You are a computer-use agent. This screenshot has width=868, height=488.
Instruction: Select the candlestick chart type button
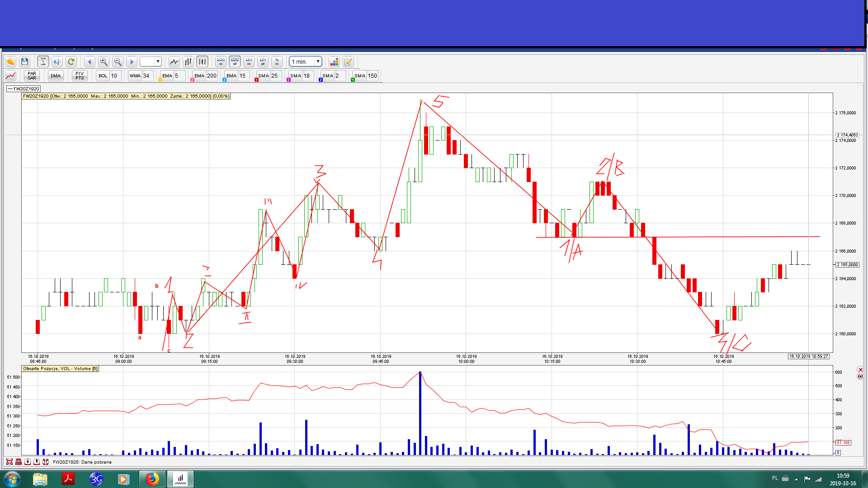(202, 62)
